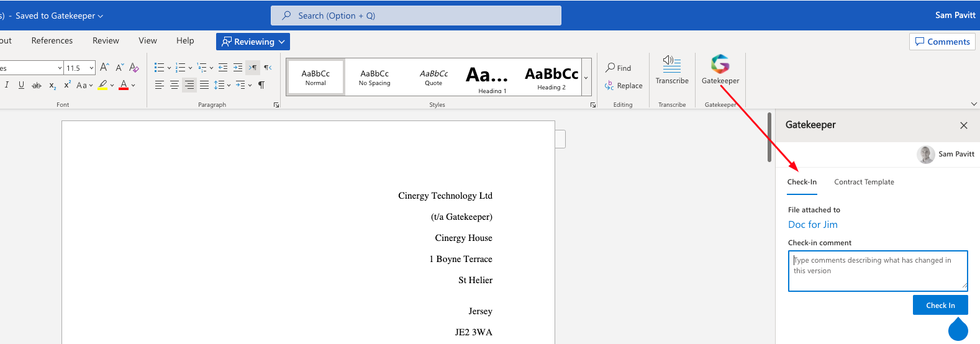Set right-to-left text direction
This screenshot has height=344, width=980.
point(268,67)
